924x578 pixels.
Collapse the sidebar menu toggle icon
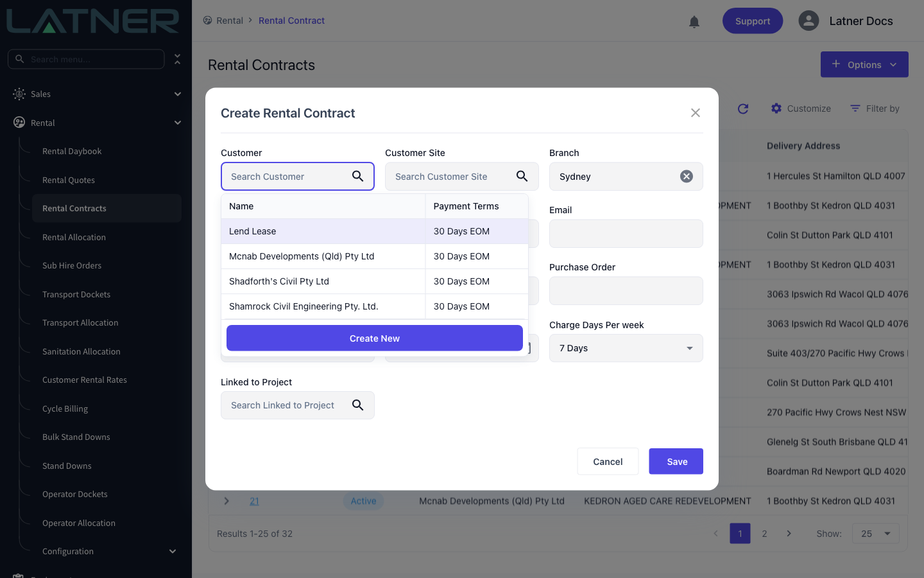point(178,59)
